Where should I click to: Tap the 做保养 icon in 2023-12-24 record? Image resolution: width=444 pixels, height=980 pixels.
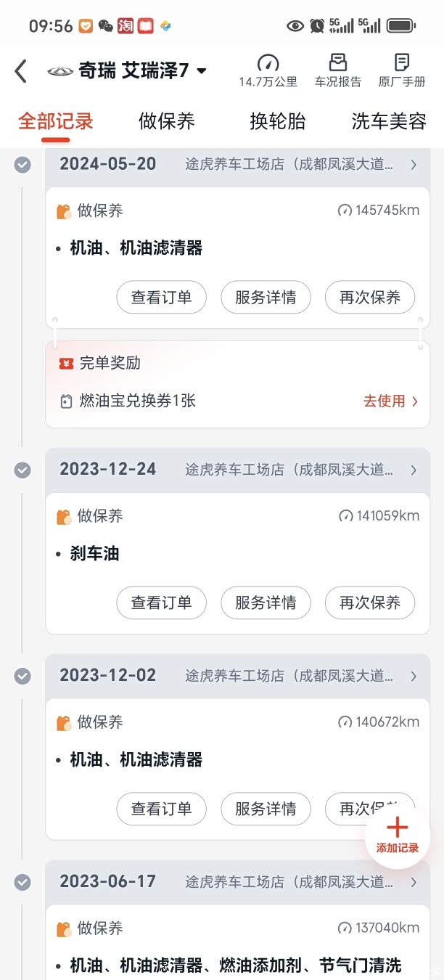click(x=65, y=516)
